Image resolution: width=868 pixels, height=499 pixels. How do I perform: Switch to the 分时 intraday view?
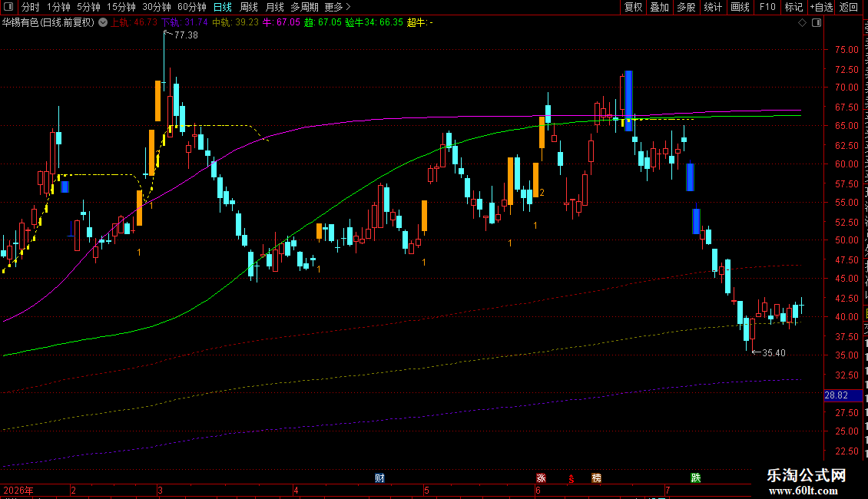(31, 7)
